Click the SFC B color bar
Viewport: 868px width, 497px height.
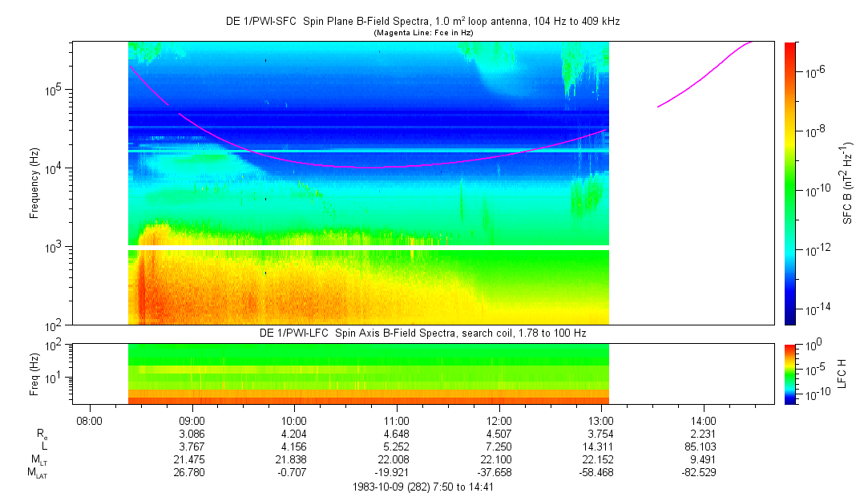[789, 183]
